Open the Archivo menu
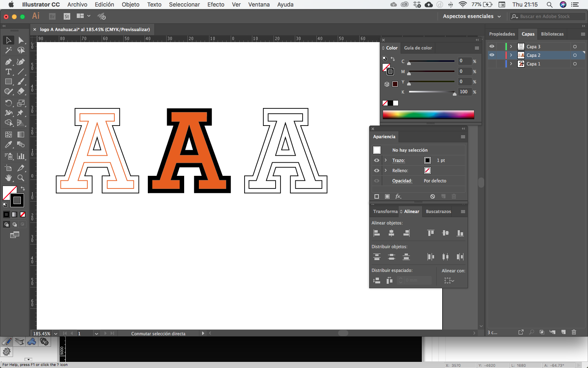 [77, 4]
